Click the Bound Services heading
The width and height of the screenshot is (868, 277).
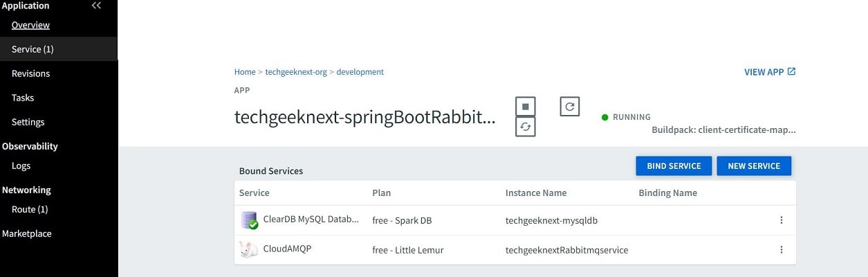[x=271, y=170]
